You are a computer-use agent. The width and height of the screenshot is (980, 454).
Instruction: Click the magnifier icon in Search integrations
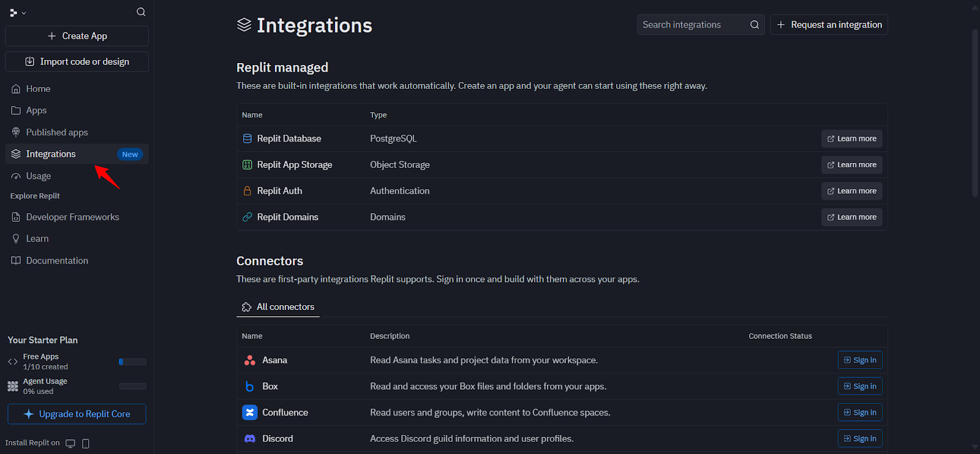click(755, 25)
